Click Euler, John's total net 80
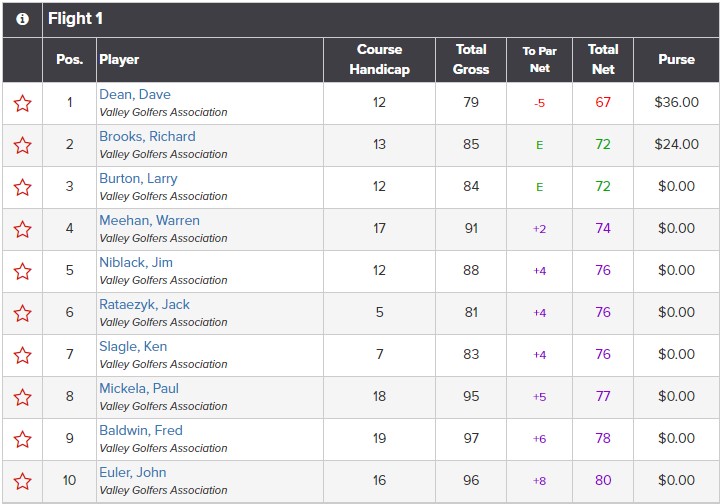721x504 pixels. (603, 480)
